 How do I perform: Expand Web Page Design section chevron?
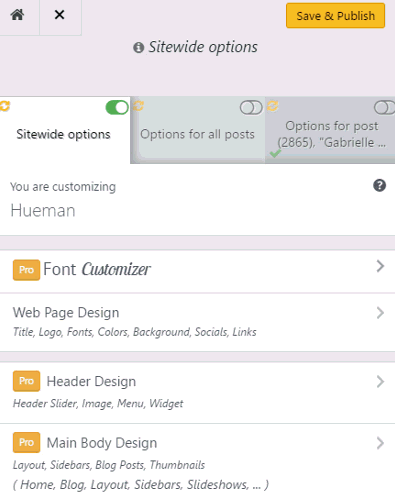click(380, 313)
